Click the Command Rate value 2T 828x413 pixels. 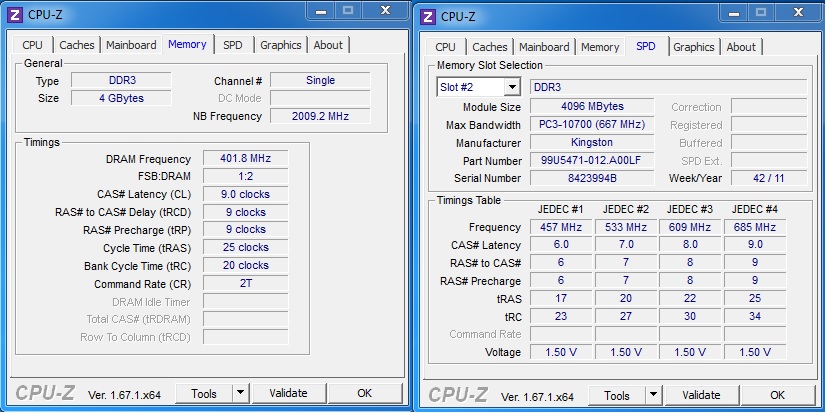pyautogui.click(x=246, y=284)
